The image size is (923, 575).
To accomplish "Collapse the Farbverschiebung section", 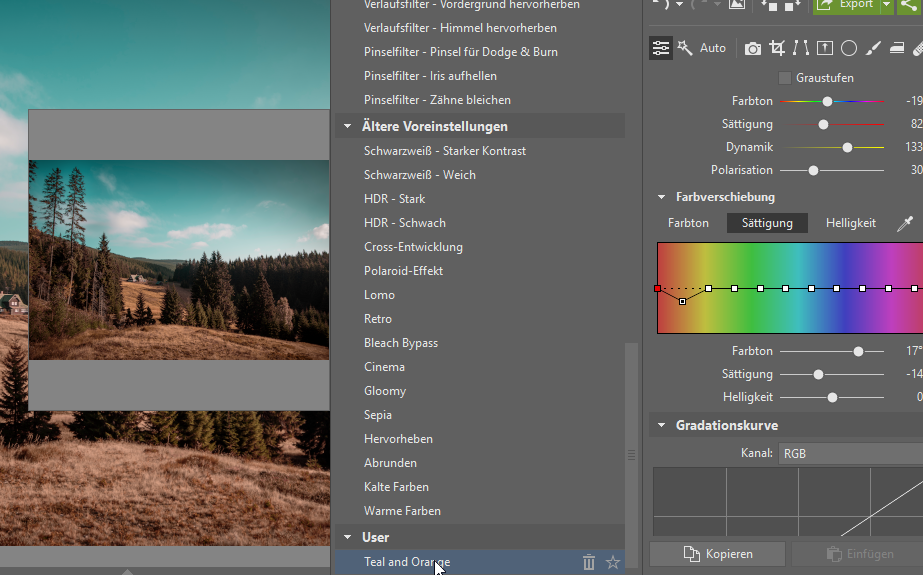I will [661, 197].
